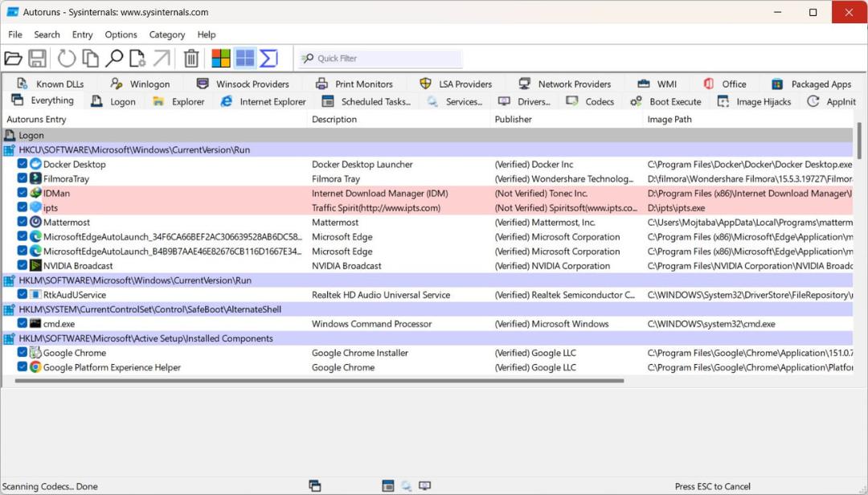Screen dimensions: 868x495
Task: Click in the Quick Filter field
Action: click(381, 58)
